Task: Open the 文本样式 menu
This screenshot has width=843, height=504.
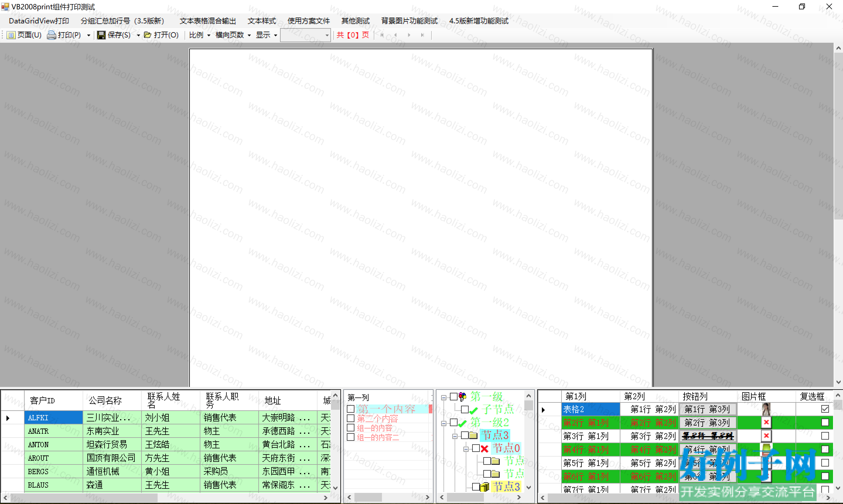Action: (262, 21)
